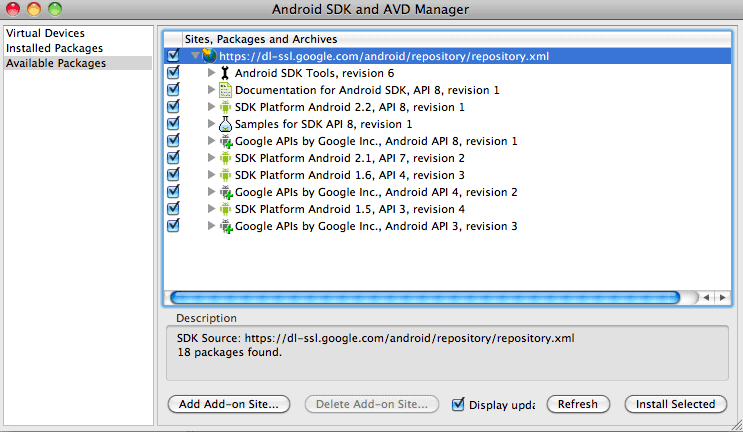The height and width of the screenshot is (432, 743).
Task: Click the Documentation for Android SDK page icon
Action: (226, 90)
